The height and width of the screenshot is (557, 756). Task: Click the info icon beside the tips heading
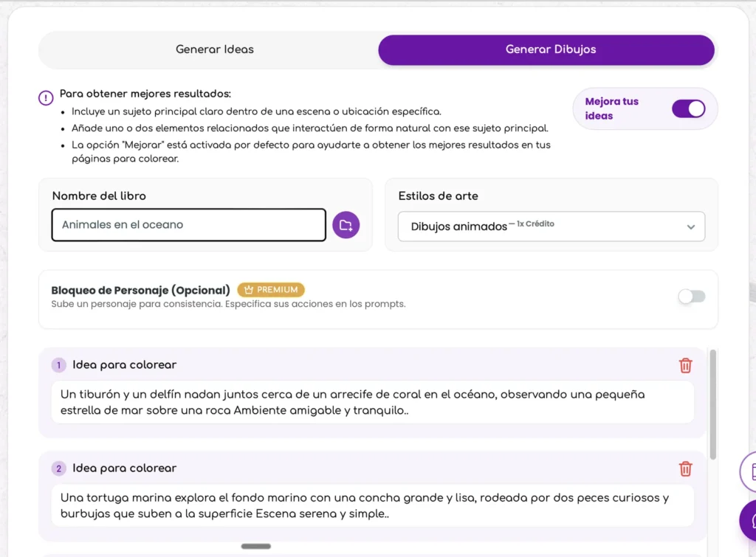(x=45, y=97)
